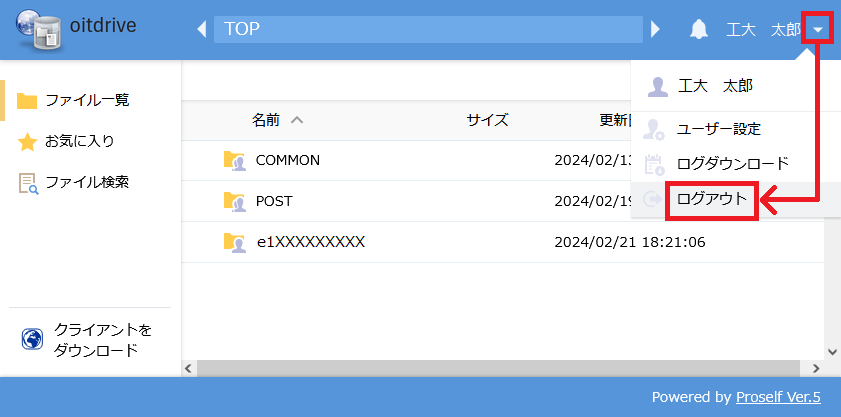Select ユーザー設定 menu entry
841x417 pixels.
click(718, 129)
